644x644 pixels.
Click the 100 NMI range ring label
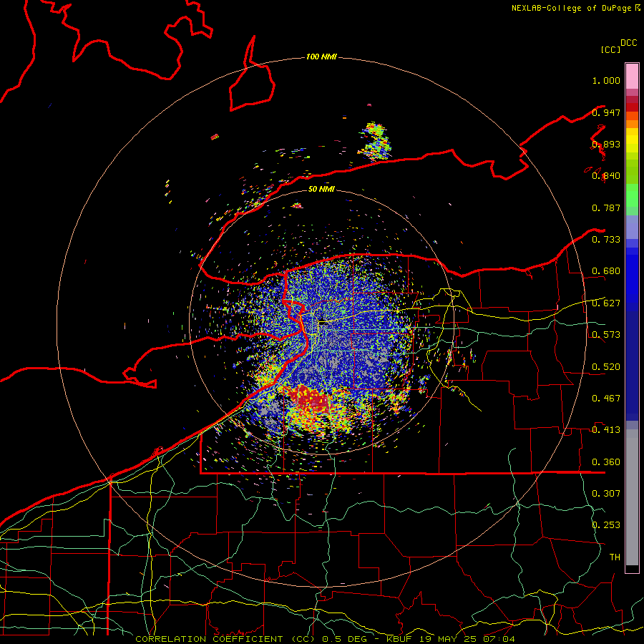click(321, 57)
